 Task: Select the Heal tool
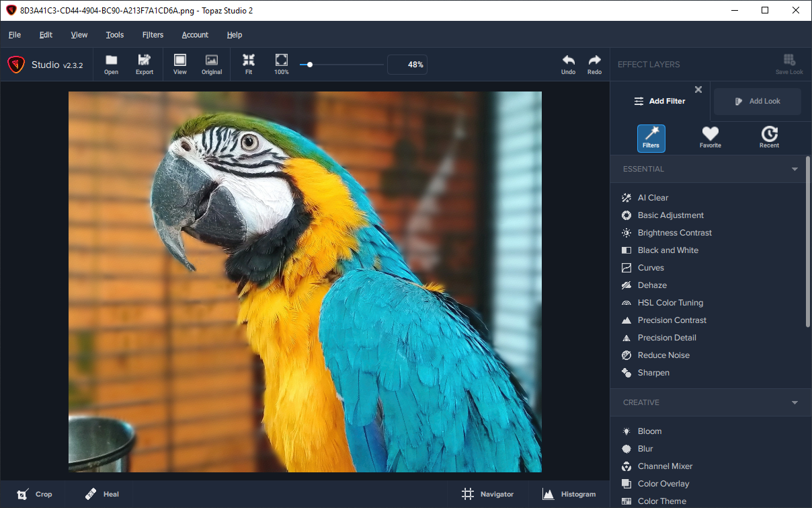pyautogui.click(x=102, y=494)
